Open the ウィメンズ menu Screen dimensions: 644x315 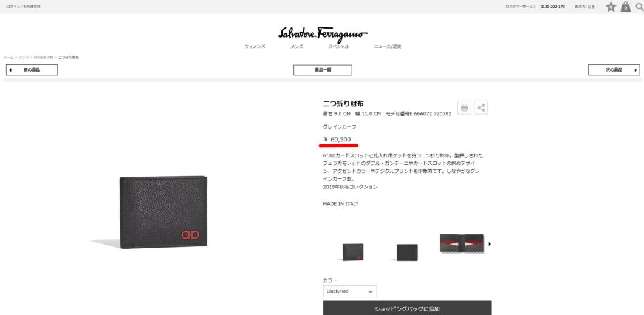[255, 46]
